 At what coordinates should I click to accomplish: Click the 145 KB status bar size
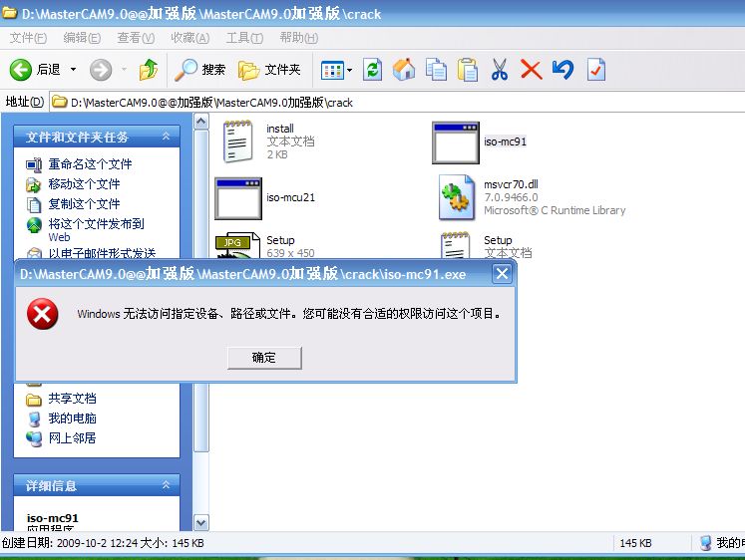[x=635, y=543]
